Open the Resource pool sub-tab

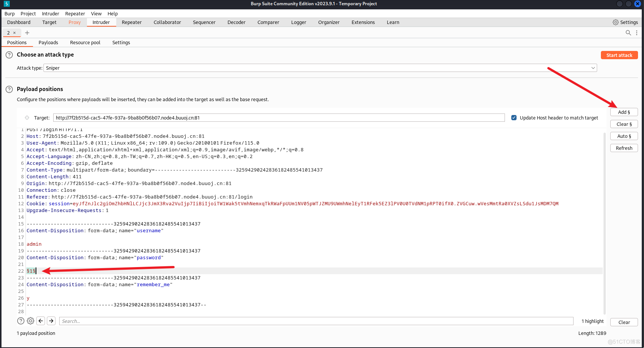pos(85,43)
